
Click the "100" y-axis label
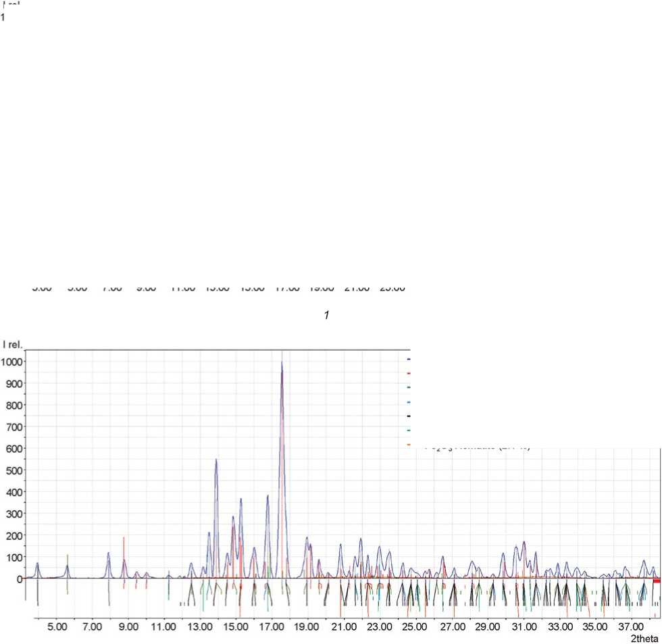tap(14, 558)
